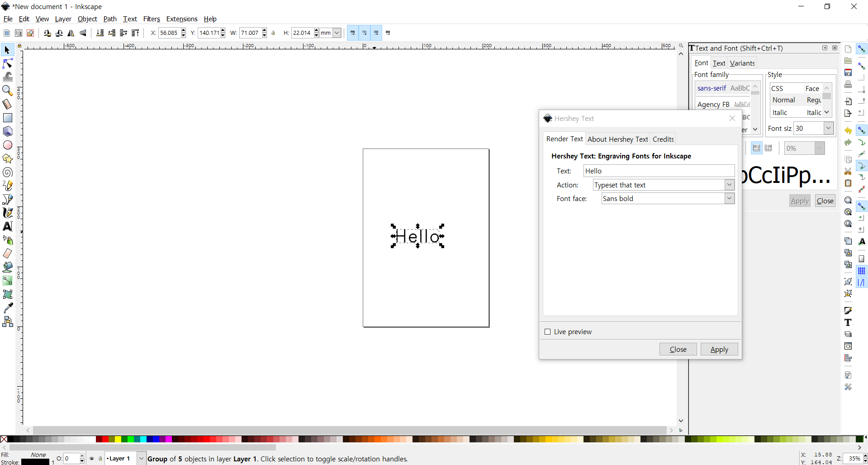Open the Font size dropdown arrow
868x465 pixels.
click(x=828, y=128)
